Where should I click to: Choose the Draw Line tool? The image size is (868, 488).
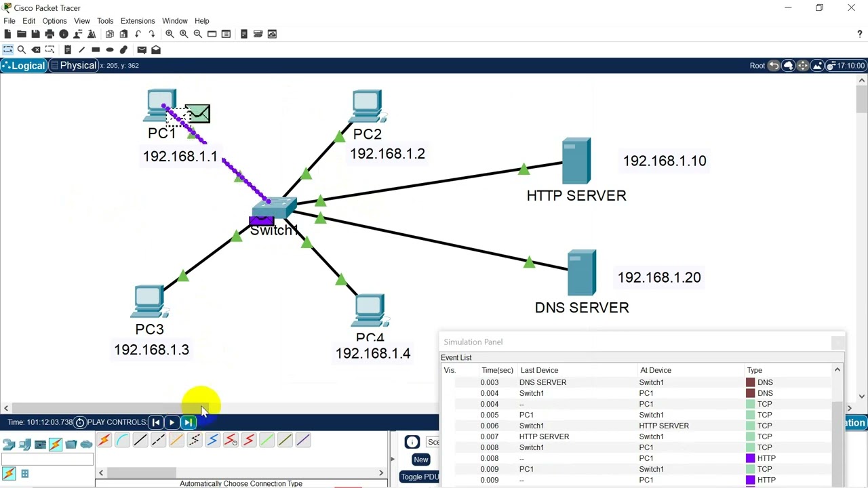pos(81,49)
